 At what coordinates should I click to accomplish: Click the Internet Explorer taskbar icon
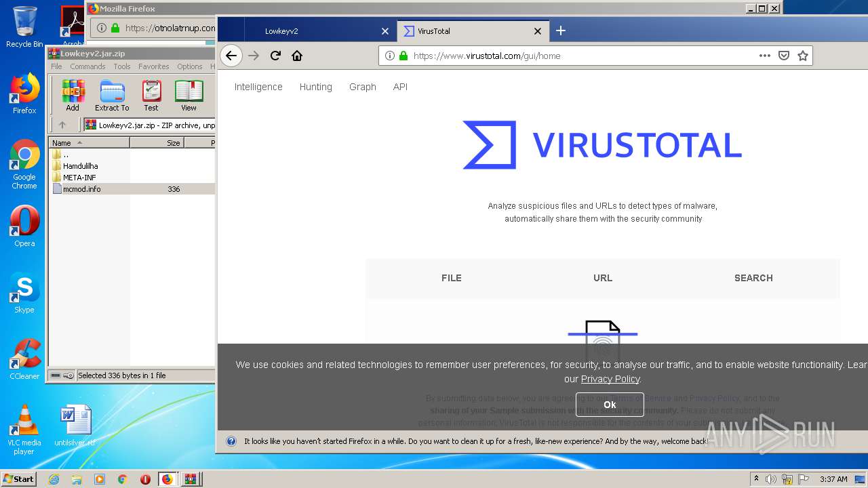pyautogui.click(x=54, y=479)
